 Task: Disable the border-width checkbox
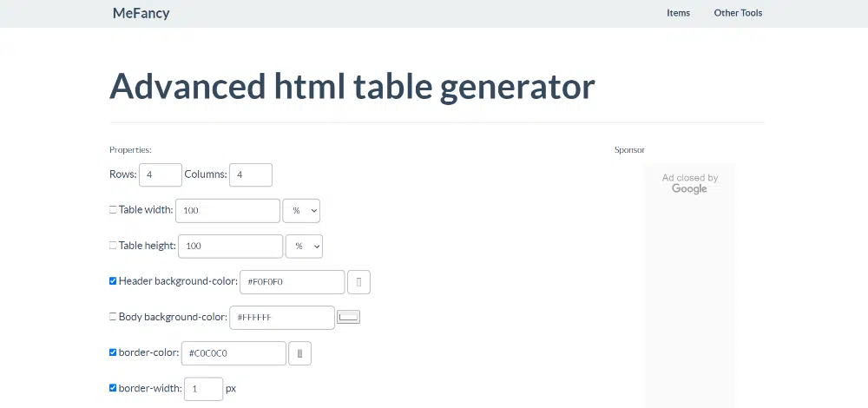coord(113,388)
